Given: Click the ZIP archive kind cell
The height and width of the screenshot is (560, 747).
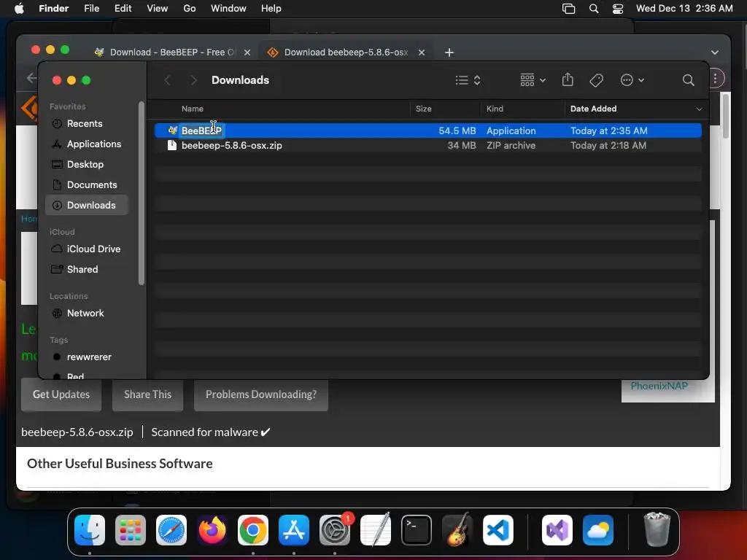Looking at the screenshot, I should point(511,146).
